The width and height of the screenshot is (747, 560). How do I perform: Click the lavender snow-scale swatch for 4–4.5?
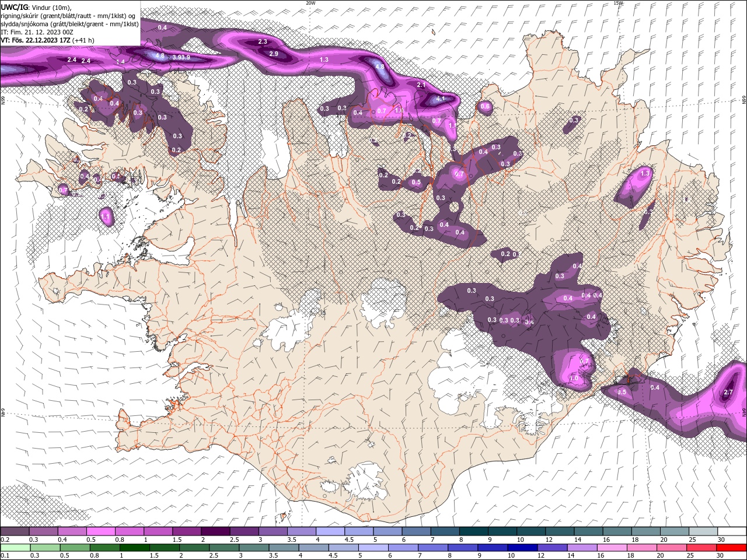pos(330,531)
